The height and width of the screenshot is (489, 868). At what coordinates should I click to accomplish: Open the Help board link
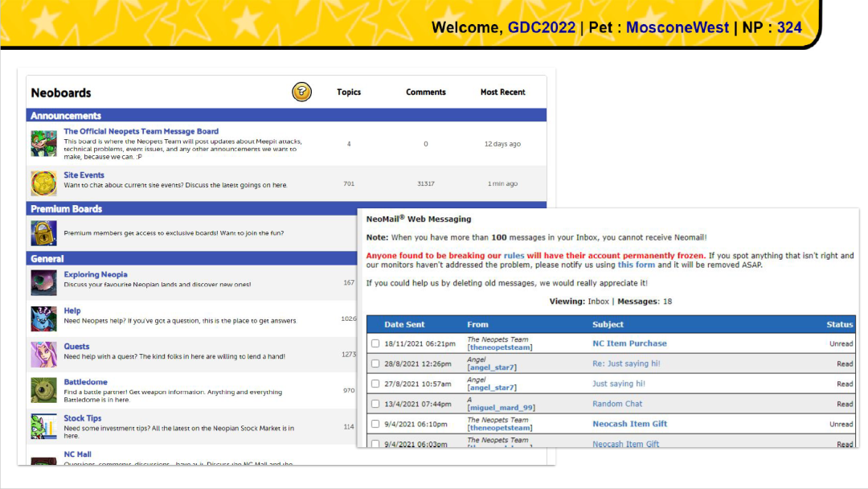pos(72,310)
